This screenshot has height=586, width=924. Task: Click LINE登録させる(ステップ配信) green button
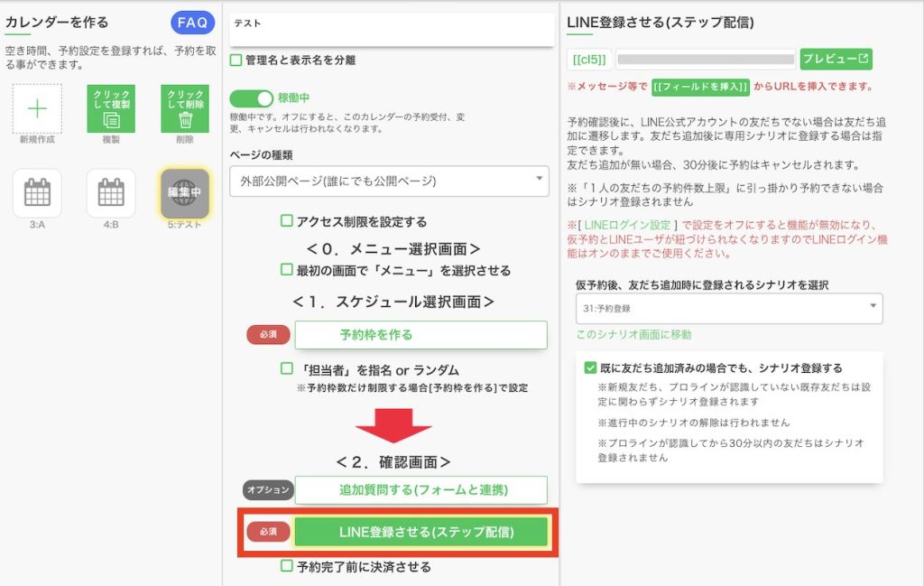420,532
